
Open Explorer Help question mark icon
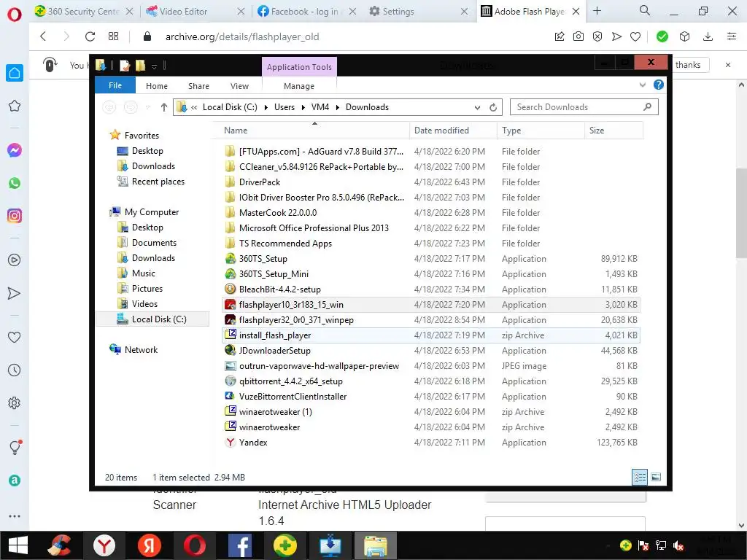[659, 85]
